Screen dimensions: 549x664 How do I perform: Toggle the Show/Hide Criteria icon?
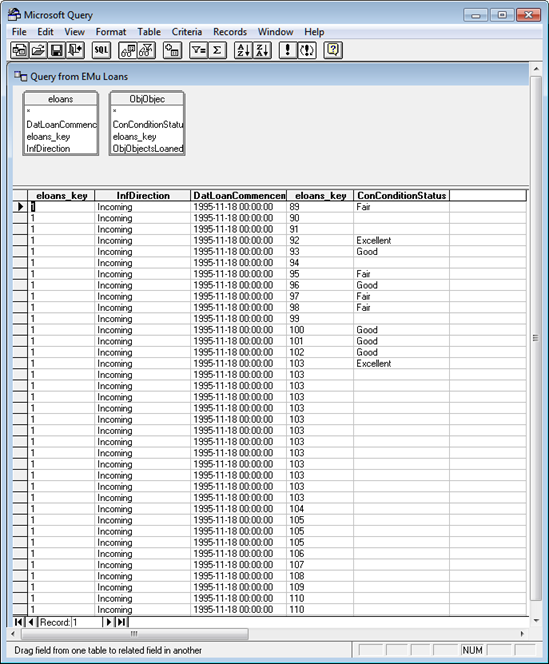pos(146,50)
